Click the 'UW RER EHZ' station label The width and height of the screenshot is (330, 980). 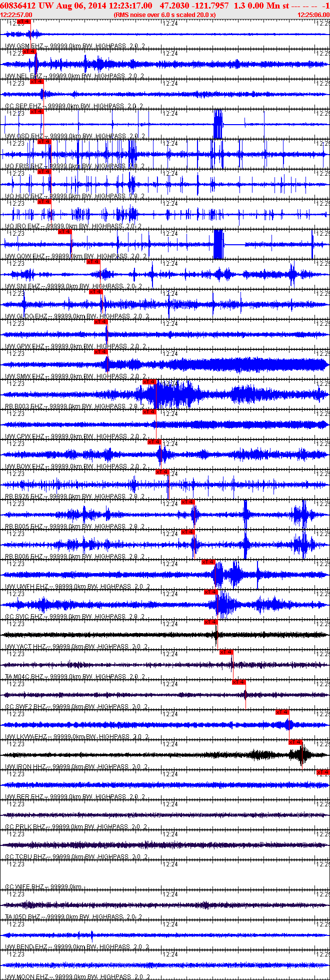[23, 797]
